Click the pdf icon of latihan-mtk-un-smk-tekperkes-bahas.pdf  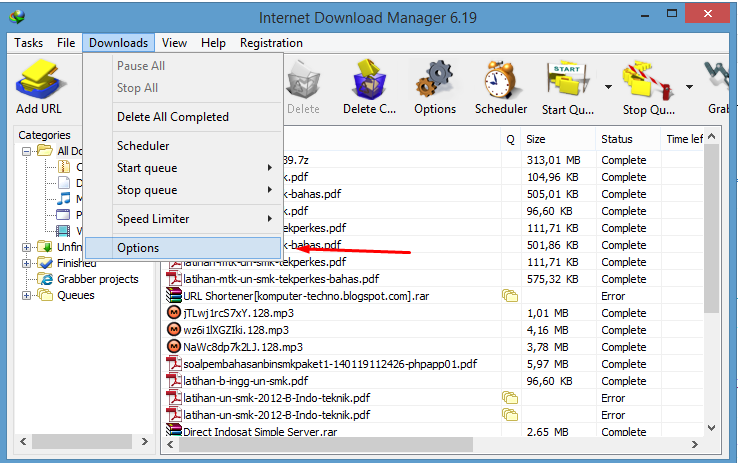[174, 279]
